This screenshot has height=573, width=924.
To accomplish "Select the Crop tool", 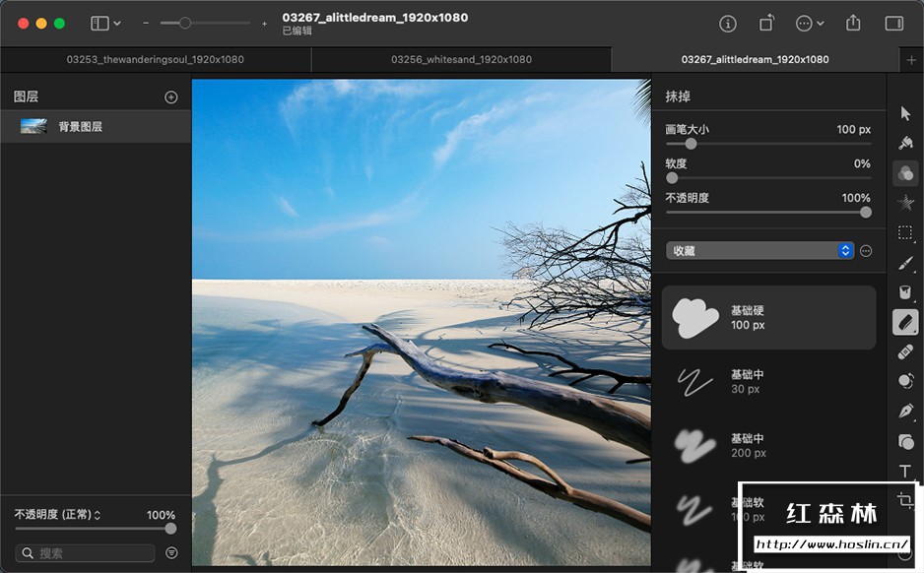I will (905, 501).
